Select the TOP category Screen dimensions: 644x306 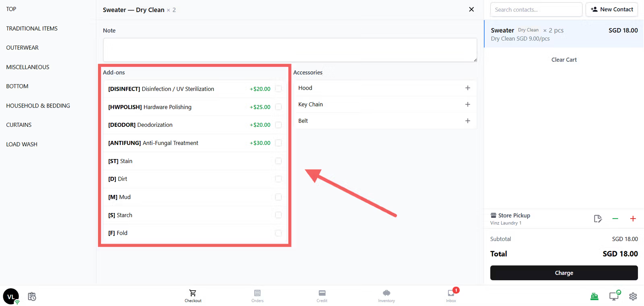[11, 9]
